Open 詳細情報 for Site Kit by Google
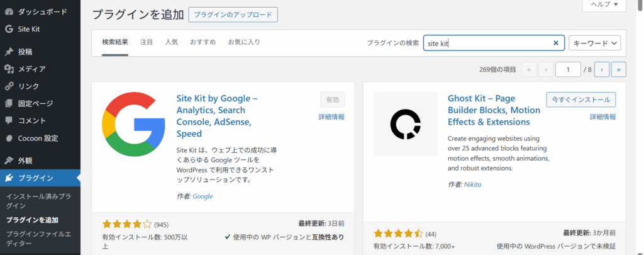644x255 pixels. [x=331, y=117]
